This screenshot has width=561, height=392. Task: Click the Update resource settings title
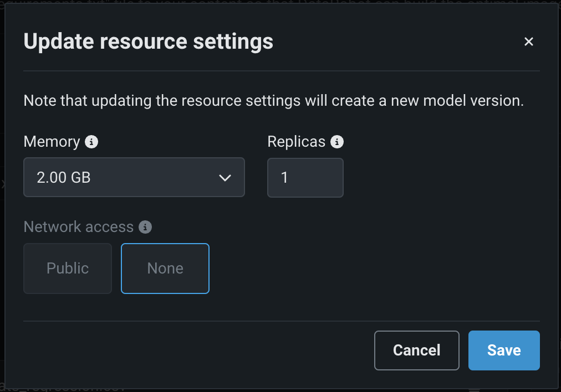coord(148,42)
